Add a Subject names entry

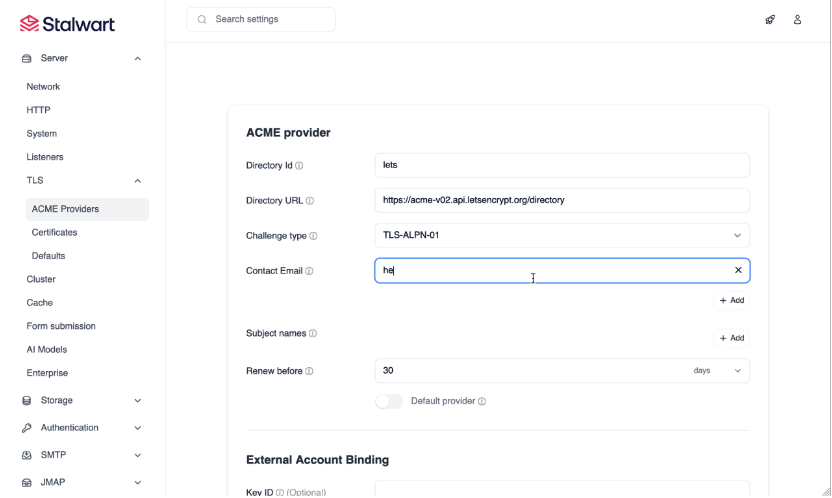(x=731, y=338)
